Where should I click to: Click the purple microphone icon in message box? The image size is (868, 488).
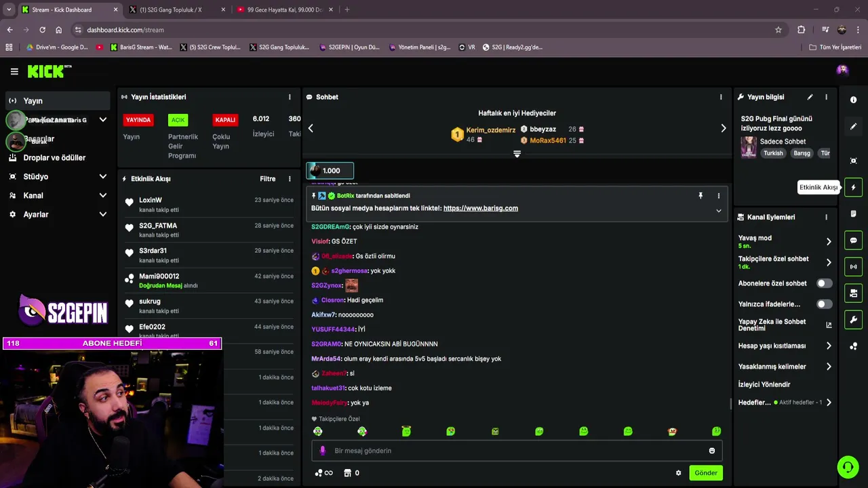[x=322, y=451]
